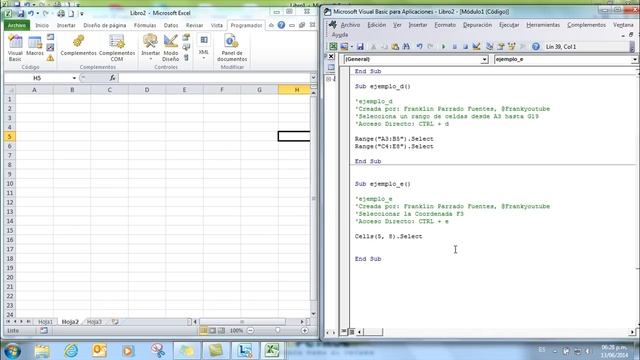The width and height of the screenshot is (640, 360).
Task: Click Undo icon in VBA toolbar
Action: tap(419, 47)
